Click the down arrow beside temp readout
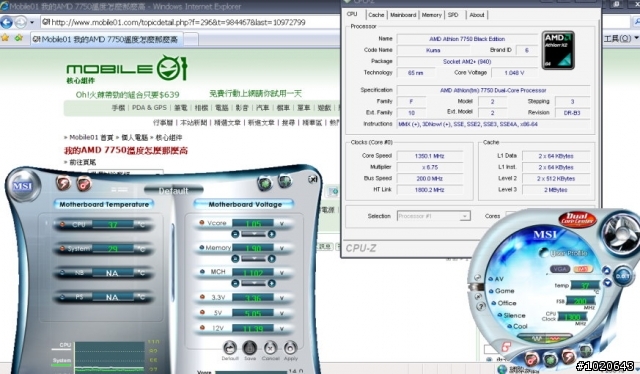This screenshot has width=640, height=374. point(607,283)
